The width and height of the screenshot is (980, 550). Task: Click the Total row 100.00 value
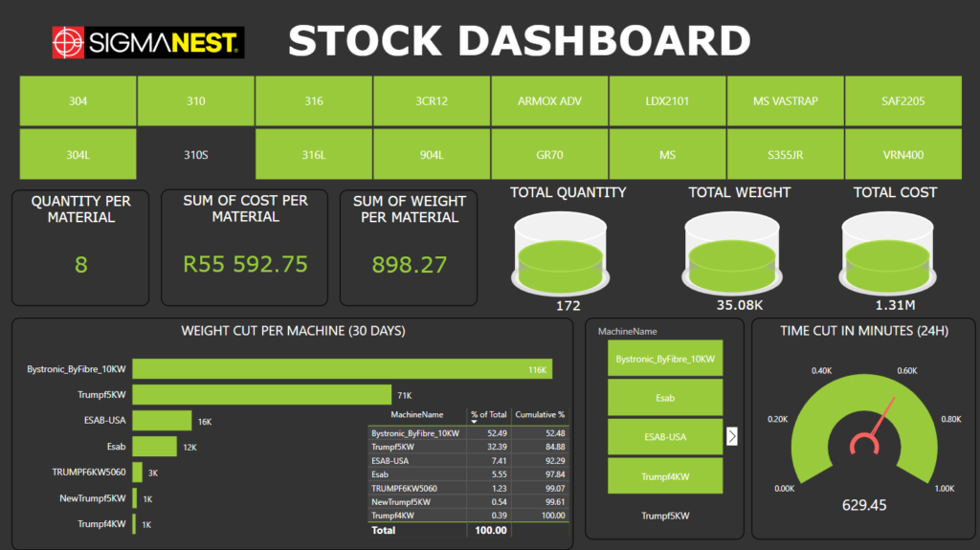click(491, 531)
